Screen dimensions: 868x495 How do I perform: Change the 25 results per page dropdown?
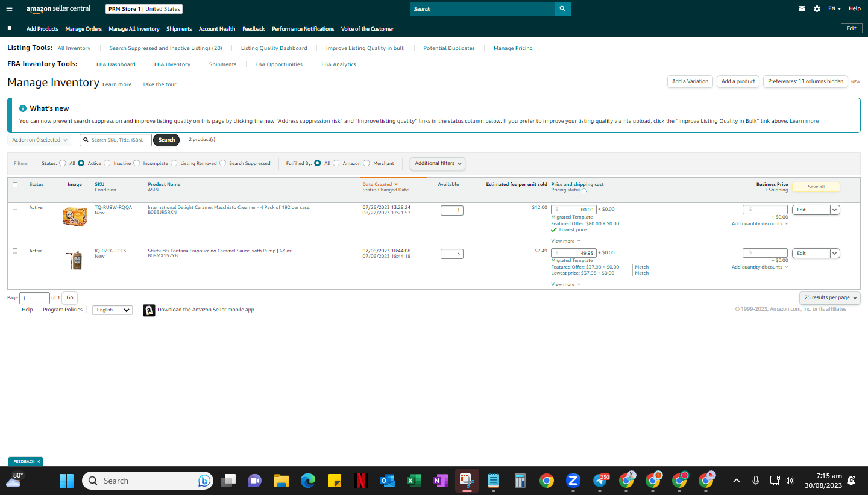[x=830, y=297]
